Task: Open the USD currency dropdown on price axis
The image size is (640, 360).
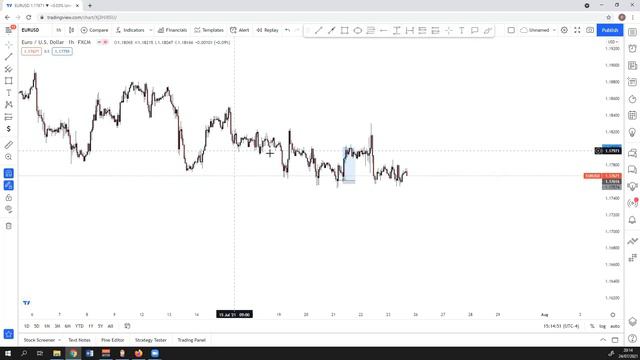Action: click(x=613, y=42)
